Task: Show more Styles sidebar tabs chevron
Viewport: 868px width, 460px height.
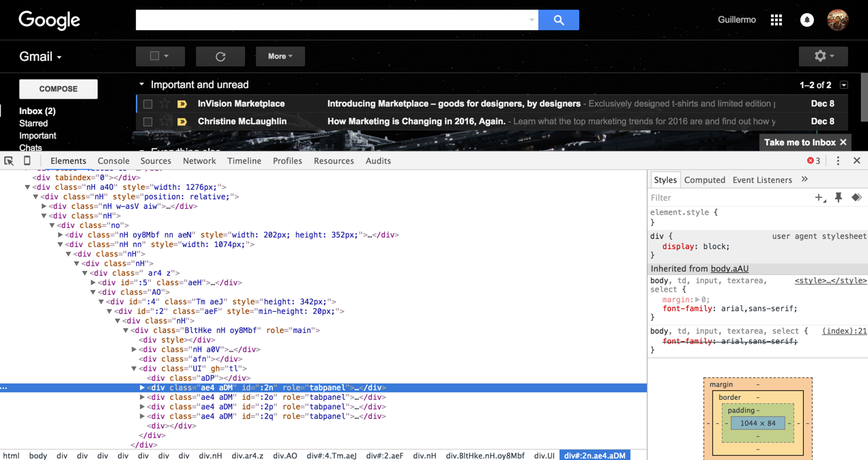Action: [805, 179]
